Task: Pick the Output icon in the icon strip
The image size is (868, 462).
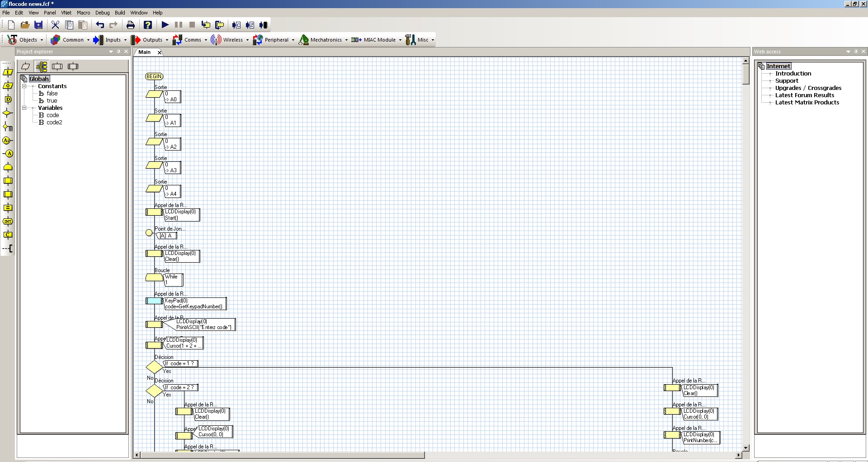Action: [8, 86]
